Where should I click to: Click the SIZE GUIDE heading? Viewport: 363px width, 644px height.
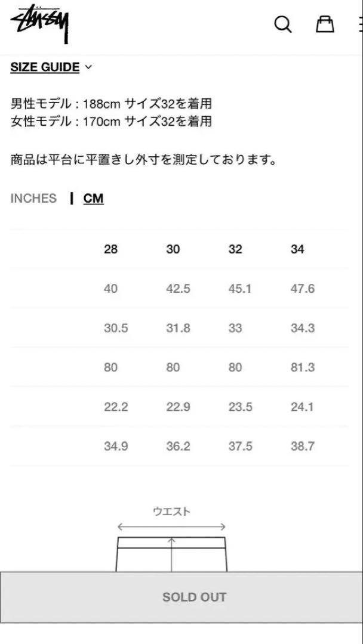(x=45, y=67)
